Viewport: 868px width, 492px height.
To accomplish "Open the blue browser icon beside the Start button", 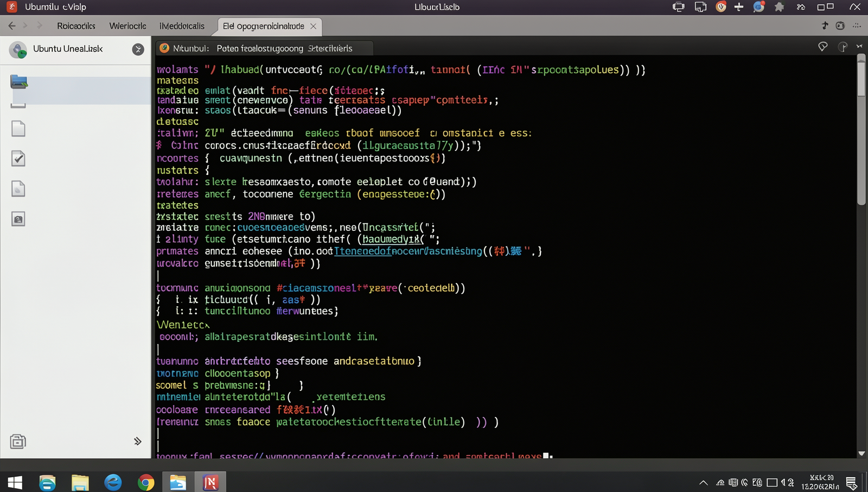I will 48,482.
